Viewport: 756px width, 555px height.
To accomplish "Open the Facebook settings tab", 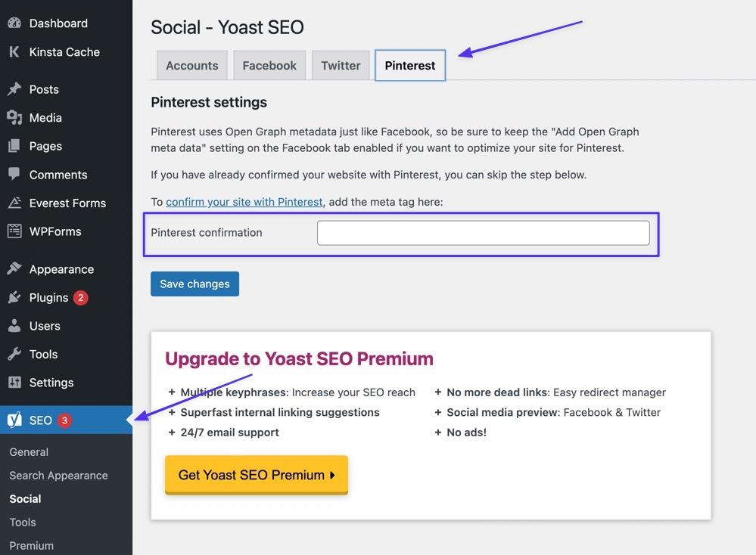I will coord(269,65).
